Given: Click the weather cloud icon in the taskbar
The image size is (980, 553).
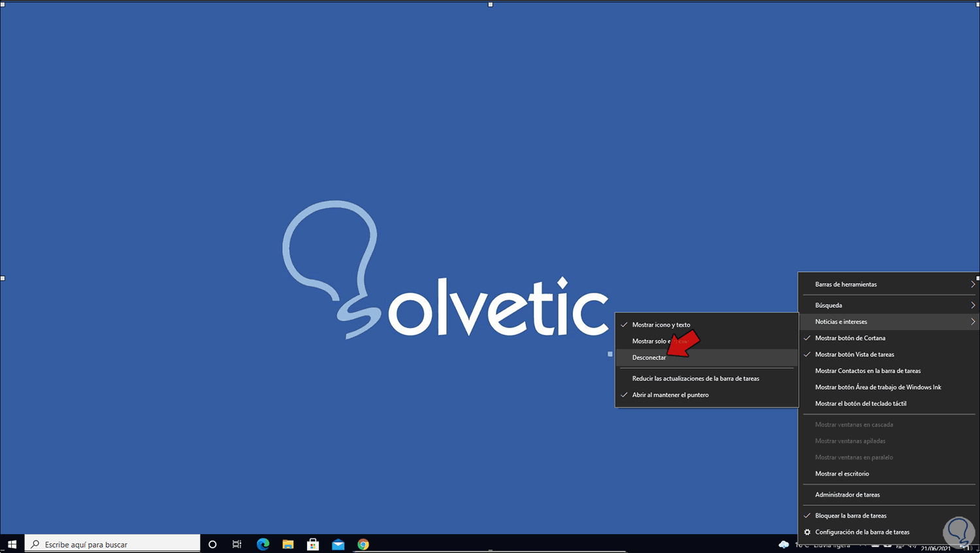Looking at the screenshot, I should coord(784,545).
